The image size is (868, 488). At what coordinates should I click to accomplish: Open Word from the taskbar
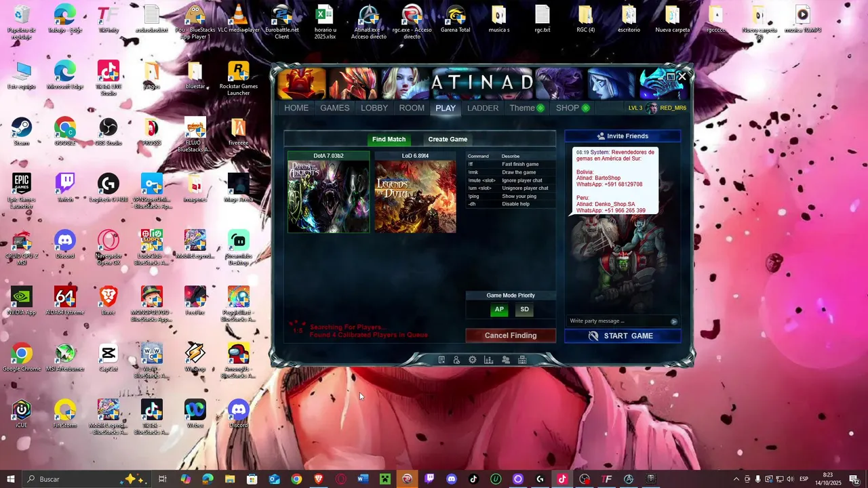(363, 479)
